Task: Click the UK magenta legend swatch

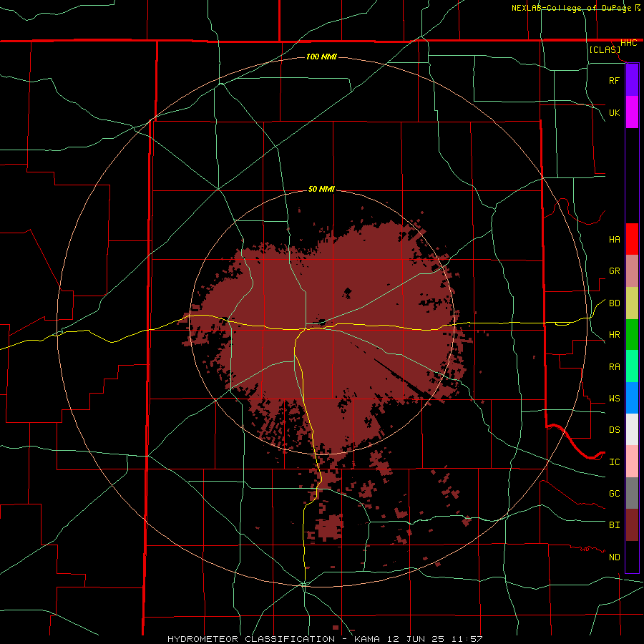Action: pyautogui.click(x=632, y=112)
